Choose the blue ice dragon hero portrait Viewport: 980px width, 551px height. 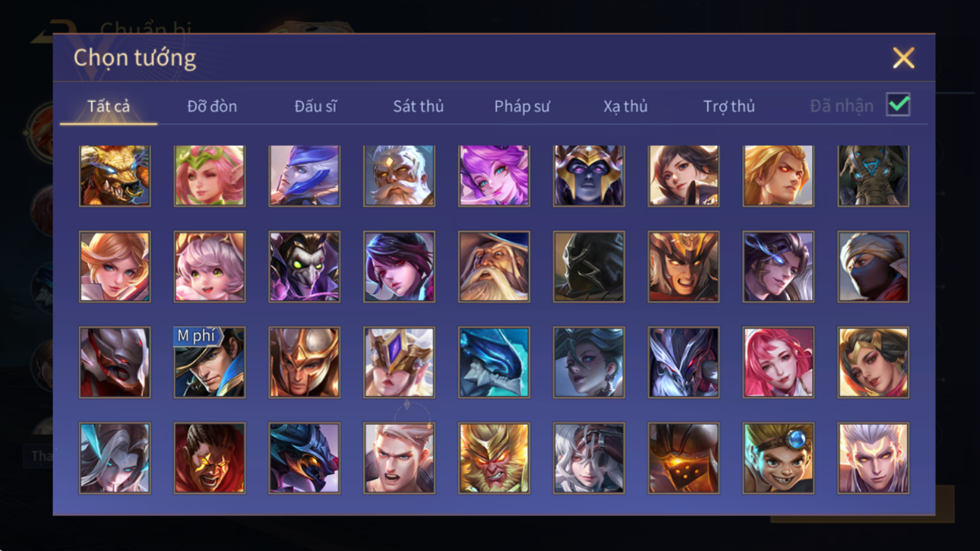(494, 363)
